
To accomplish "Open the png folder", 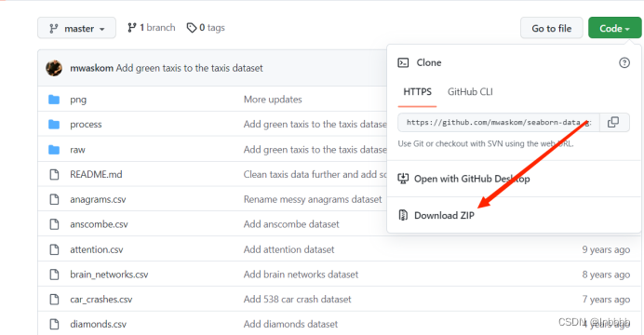I will tap(78, 100).
